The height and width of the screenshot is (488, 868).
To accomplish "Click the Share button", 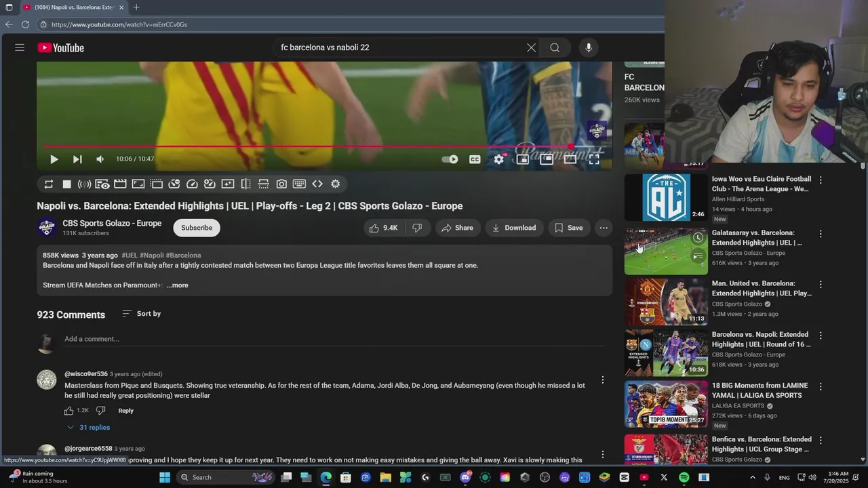I will click(x=457, y=228).
